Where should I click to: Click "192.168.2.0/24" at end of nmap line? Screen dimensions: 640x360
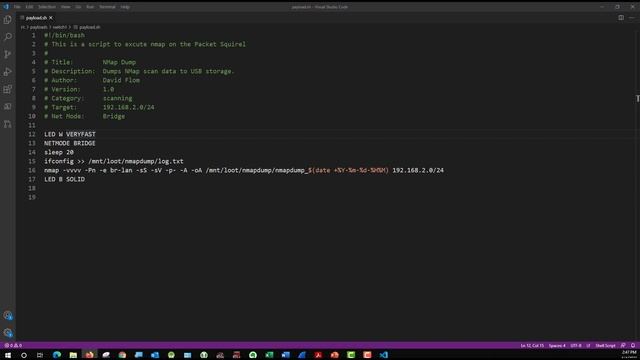418,170
